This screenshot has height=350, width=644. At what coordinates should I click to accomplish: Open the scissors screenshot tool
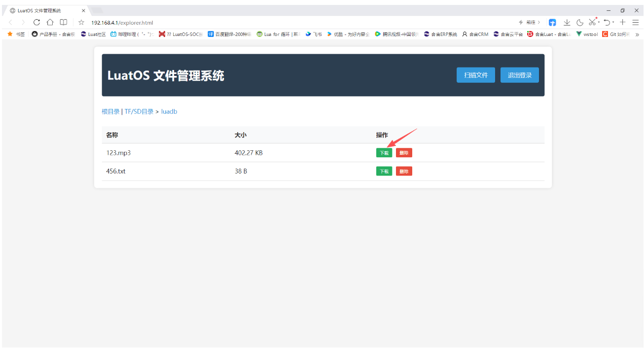[x=592, y=22]
